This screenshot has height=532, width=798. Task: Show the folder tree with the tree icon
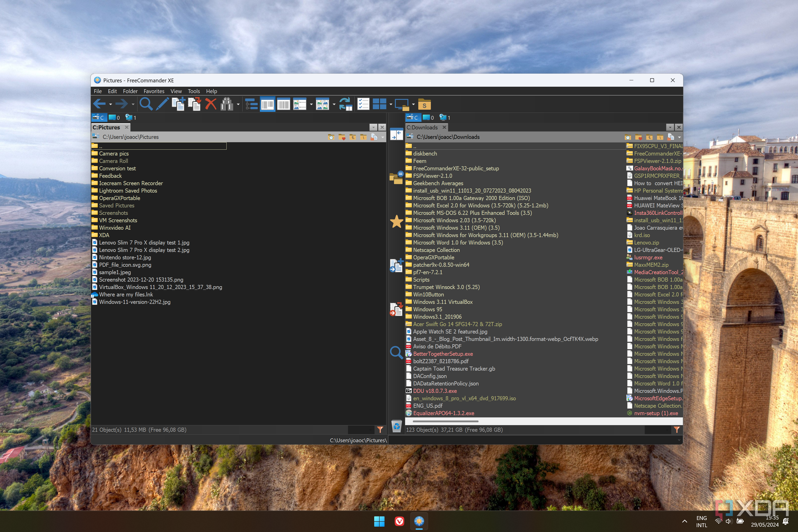point(251,104)
